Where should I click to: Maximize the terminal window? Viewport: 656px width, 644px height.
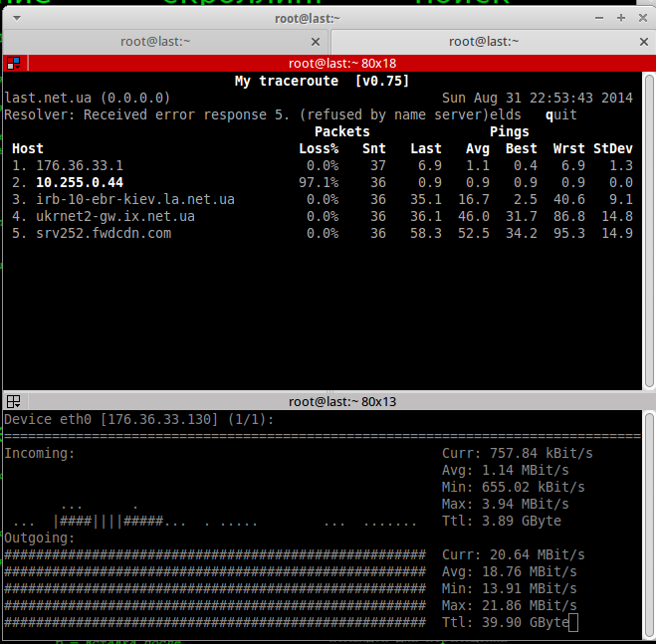pyautogui.click(x=620, y=18)
